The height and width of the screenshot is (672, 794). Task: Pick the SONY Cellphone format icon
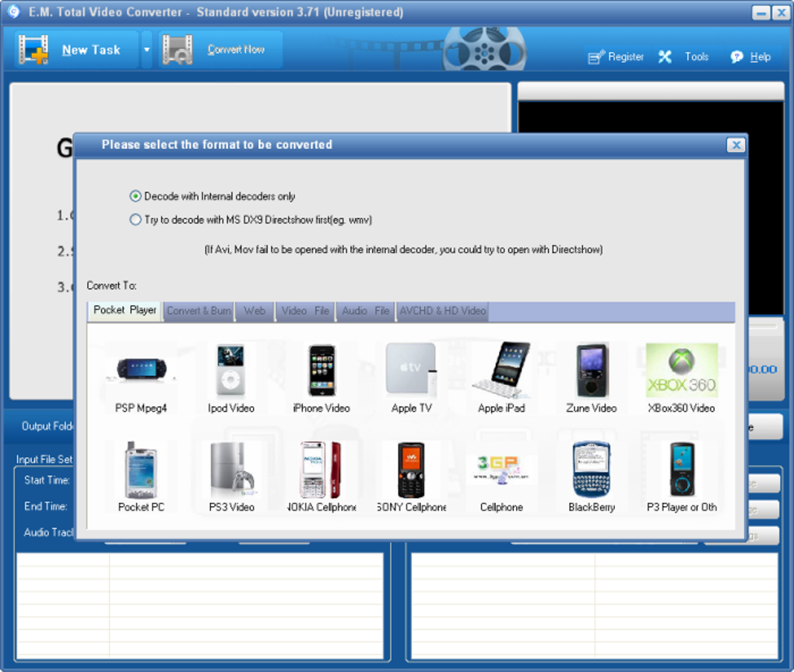point(411,469)
